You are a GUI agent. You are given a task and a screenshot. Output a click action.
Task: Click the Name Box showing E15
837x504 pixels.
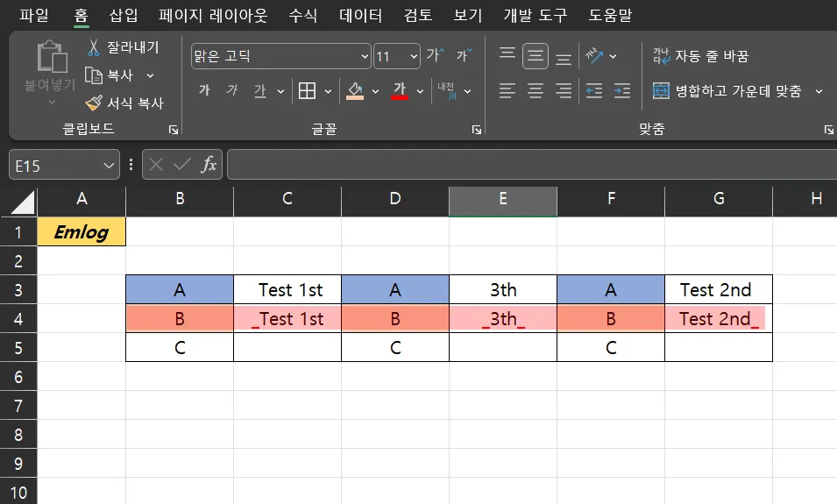tap(64, 165)
